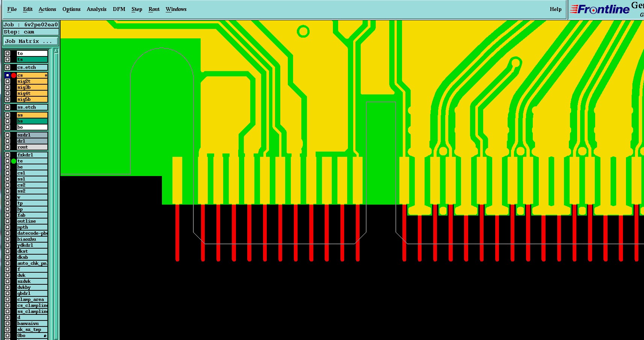The image size is (644, 340).
Task: Select the cs2 layer name
Action: [x=32, y=185]
